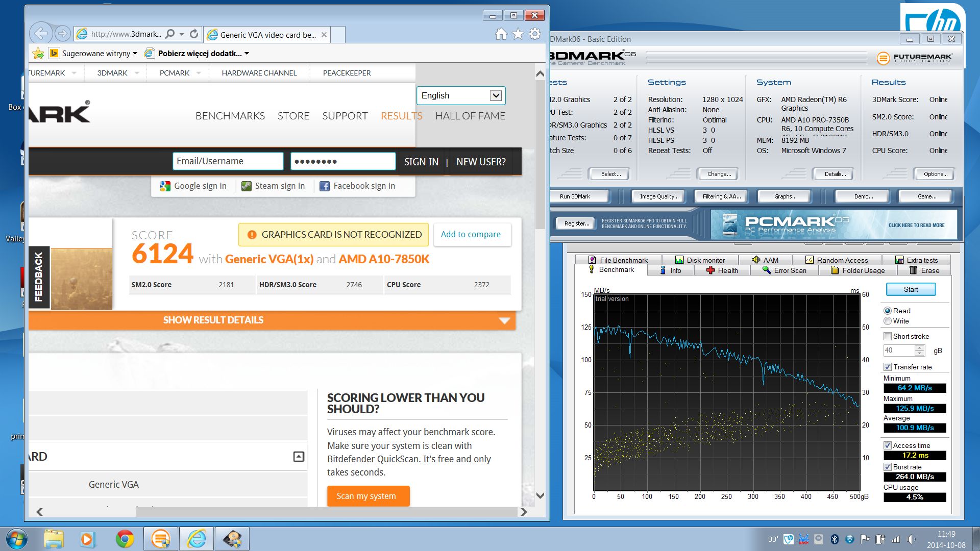Click the Email/Username input field

[x=228, y=161]
